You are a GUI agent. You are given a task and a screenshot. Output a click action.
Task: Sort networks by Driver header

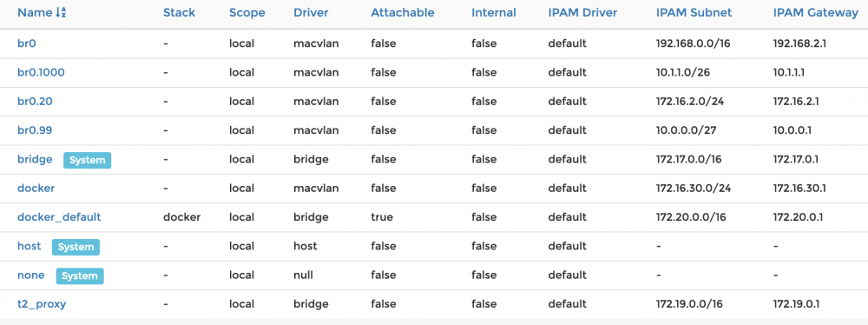pos(311,13)
